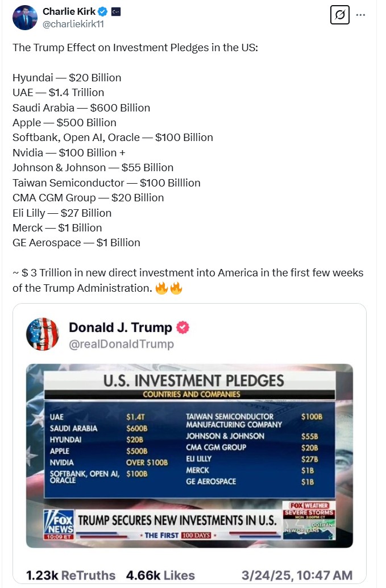Screen dimensions: 386x588
Task: Click the Fox News logo in the image
Action: (59, 524)
